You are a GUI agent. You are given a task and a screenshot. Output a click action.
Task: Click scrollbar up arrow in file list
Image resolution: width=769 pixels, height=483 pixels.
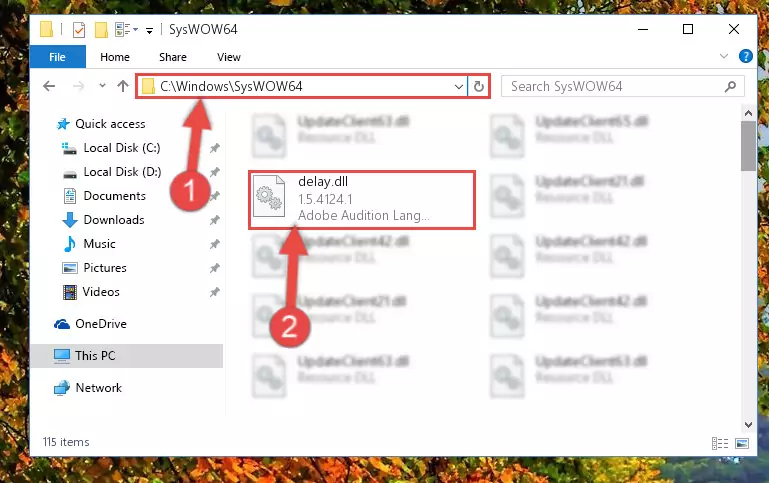pyautogui.click(x=748, y=114)
